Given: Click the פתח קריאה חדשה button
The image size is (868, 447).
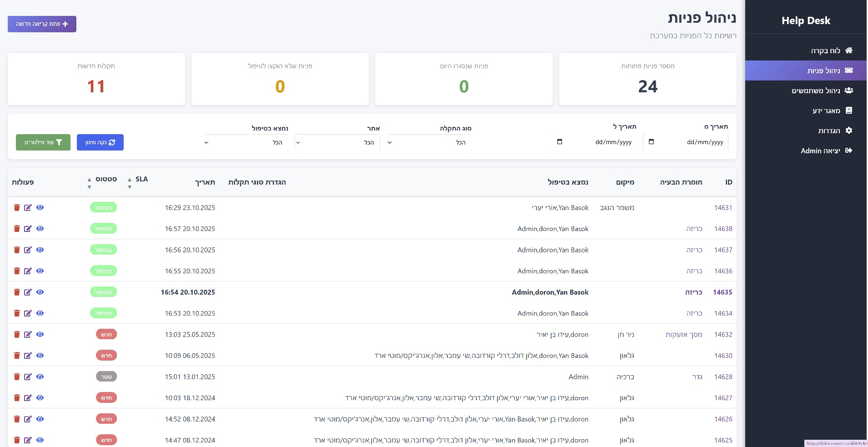Looking at the screenshot, I should click(42, 24).
